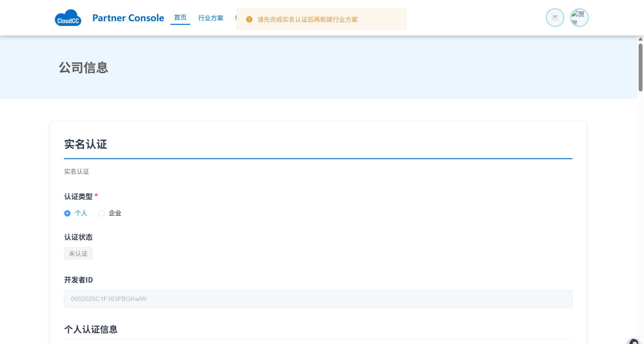644x344 pixels.
Task: Click the 未认证 status tag
Action: [x=78, y=254]
